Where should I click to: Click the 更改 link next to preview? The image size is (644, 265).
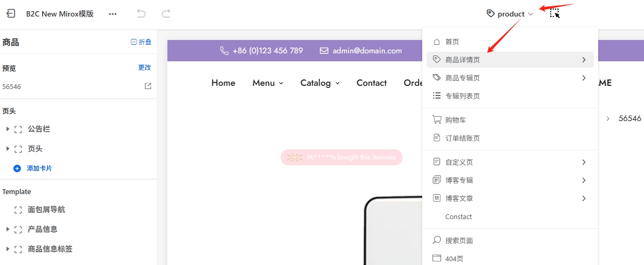[x=144, y=68]
